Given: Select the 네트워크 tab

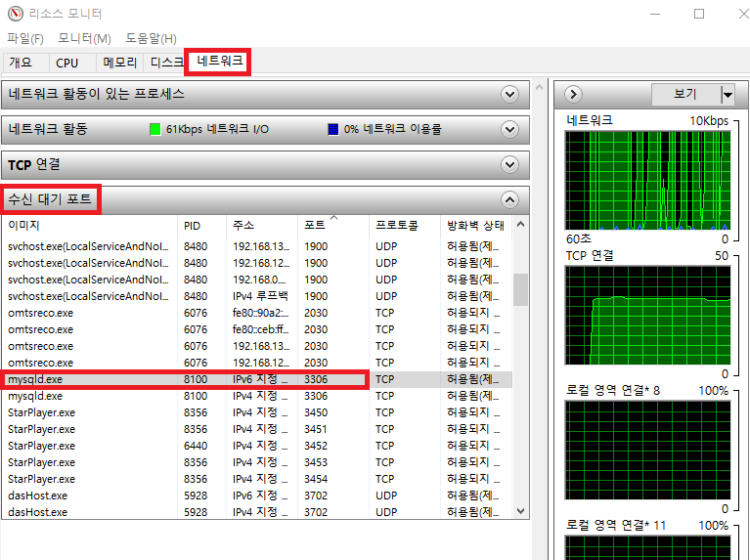Looking at the screenshot, I should [x=220, y=62].
